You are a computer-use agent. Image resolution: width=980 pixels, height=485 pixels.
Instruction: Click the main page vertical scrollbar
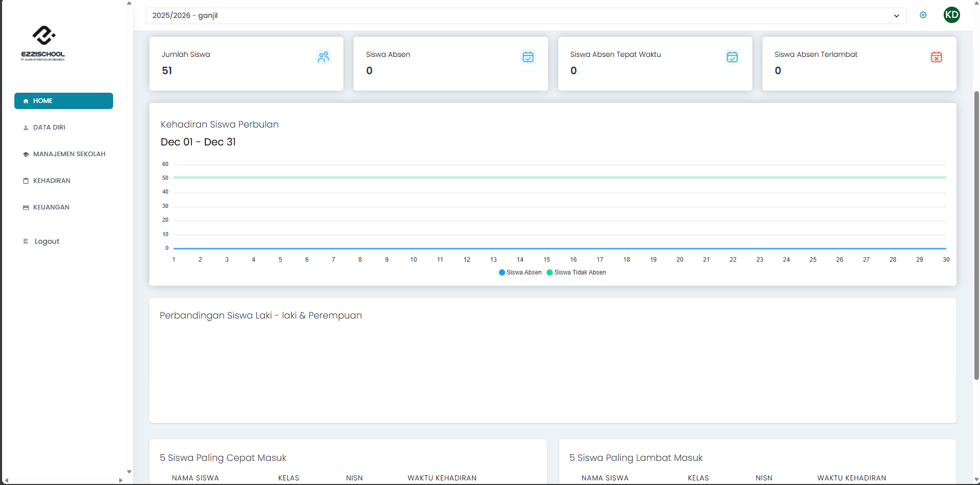click(x=976, y=236)
